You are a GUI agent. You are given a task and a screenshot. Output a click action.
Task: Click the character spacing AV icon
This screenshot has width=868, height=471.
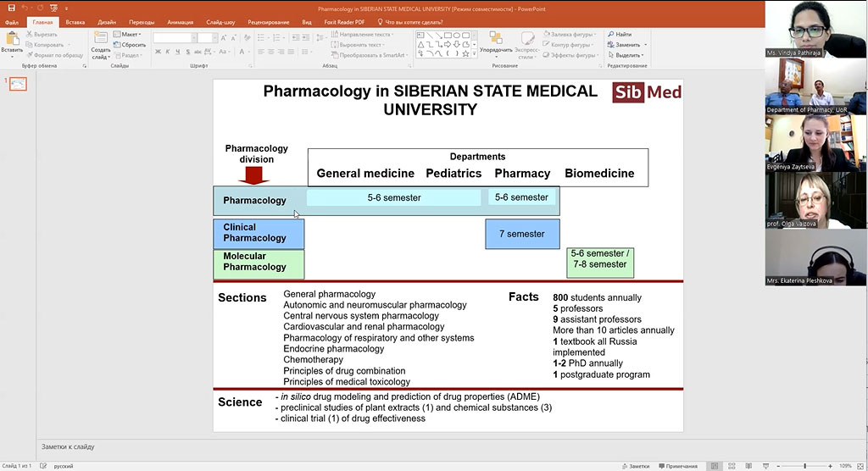pyautogui.click(x=209, y=52)
